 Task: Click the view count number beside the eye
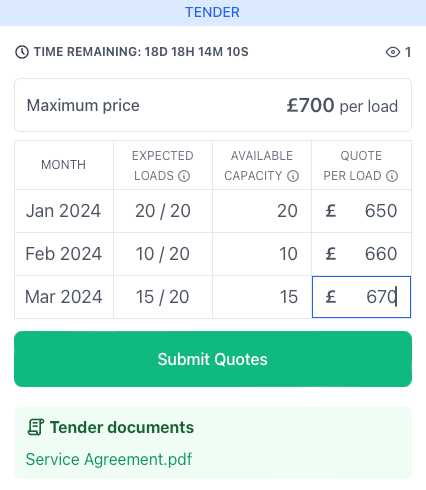tap(408, 52)
